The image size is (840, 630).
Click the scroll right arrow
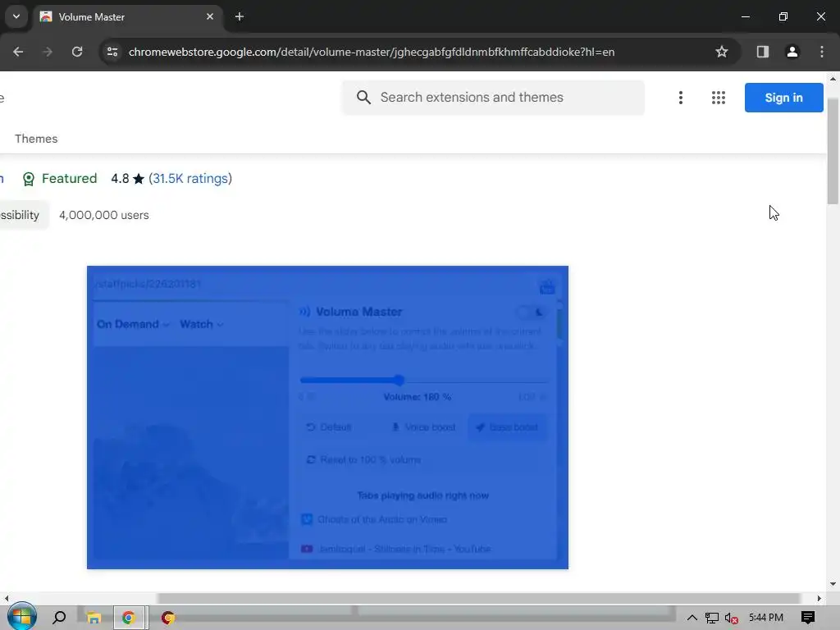click(x=819, y=598)
